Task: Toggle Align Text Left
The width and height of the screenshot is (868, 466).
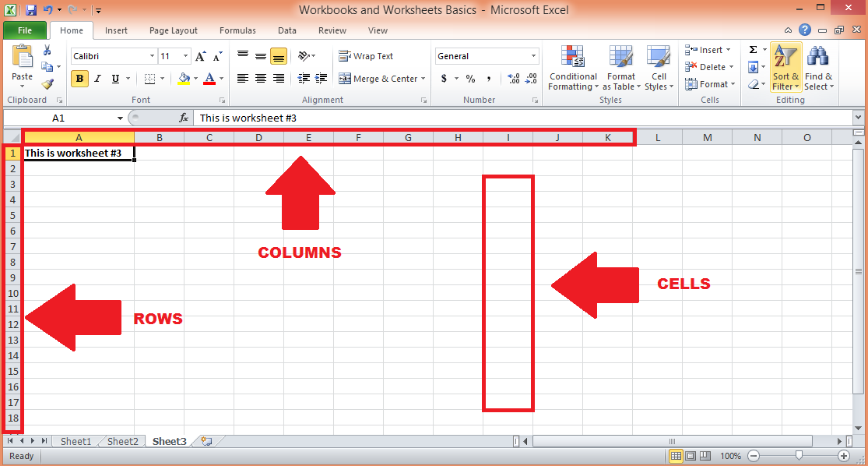Action: (243, 79)
